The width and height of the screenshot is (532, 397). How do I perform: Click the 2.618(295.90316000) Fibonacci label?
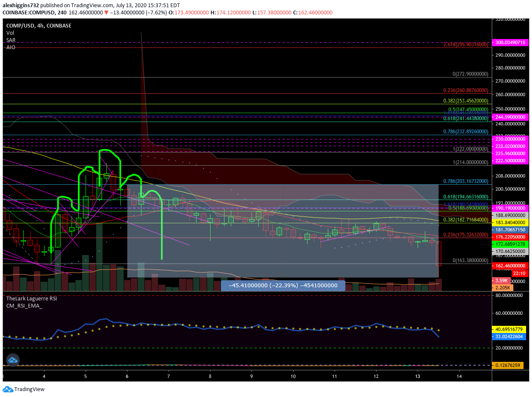[x=465, y=44]
